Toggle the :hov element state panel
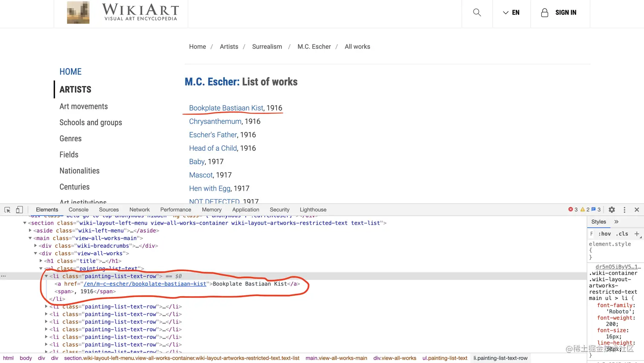This screenshot has width=644, height=363. [x=604, y=234]
